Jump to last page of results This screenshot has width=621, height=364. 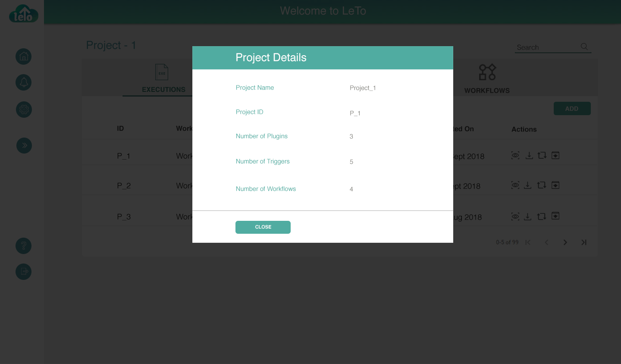(583, 242)
